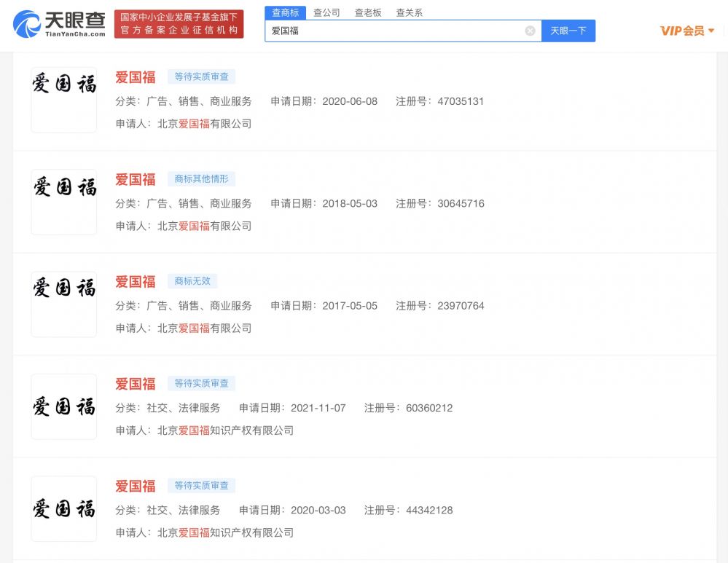The width and height of the screenshot is (728, 563).
Task: Open 爱国福 title link dated 2020-06-08
Action: (135, 77)
